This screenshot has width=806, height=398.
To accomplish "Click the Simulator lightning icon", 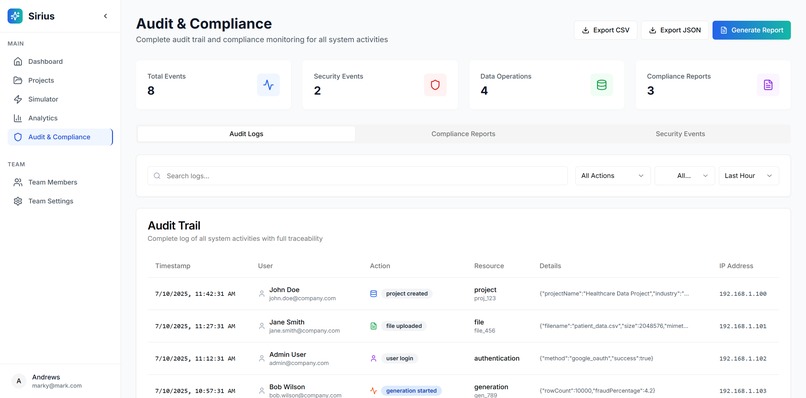I will [x=18, y=99].
